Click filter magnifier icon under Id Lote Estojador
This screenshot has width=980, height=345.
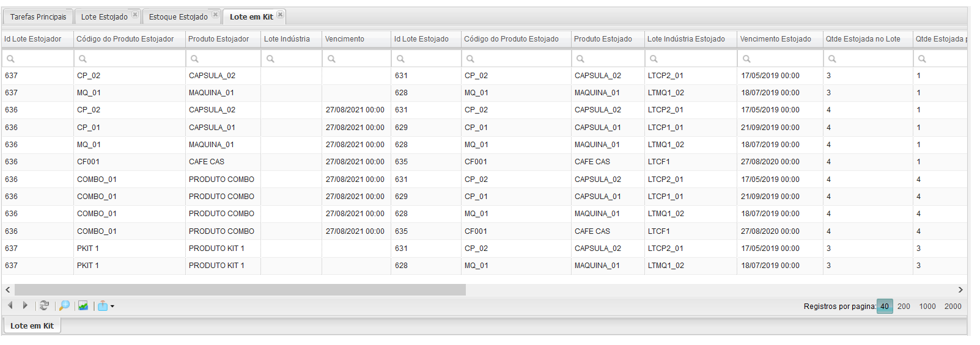pos(10,59)
